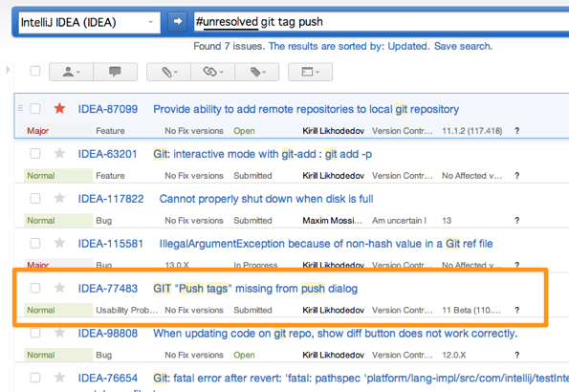
Task: Click '11.1.2 (117.418)' affected version
Action: [472, 131]
